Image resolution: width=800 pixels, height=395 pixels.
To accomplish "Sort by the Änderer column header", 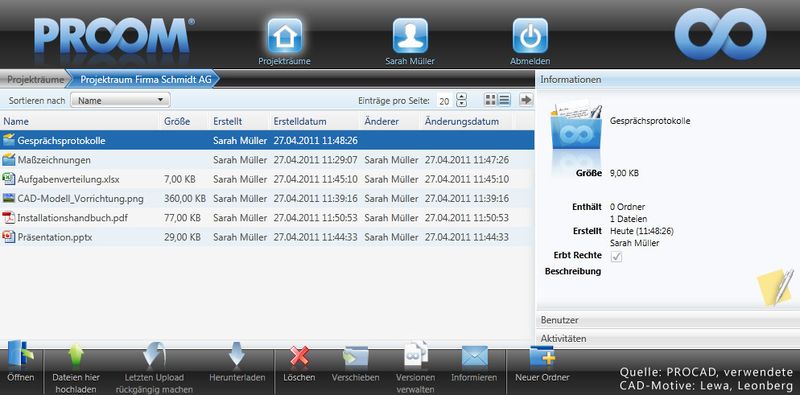I will [x=382, y=121].
